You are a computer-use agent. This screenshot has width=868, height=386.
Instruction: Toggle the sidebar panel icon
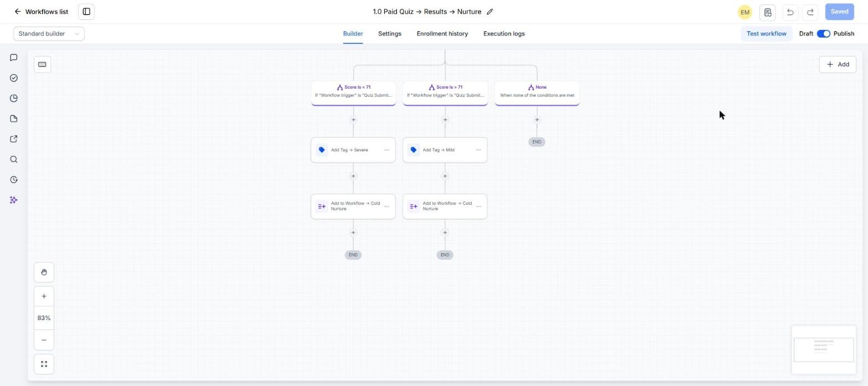86,12
